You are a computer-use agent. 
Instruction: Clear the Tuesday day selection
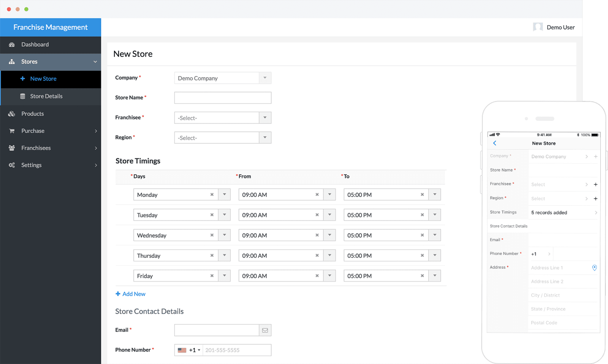tap(212, 215)
